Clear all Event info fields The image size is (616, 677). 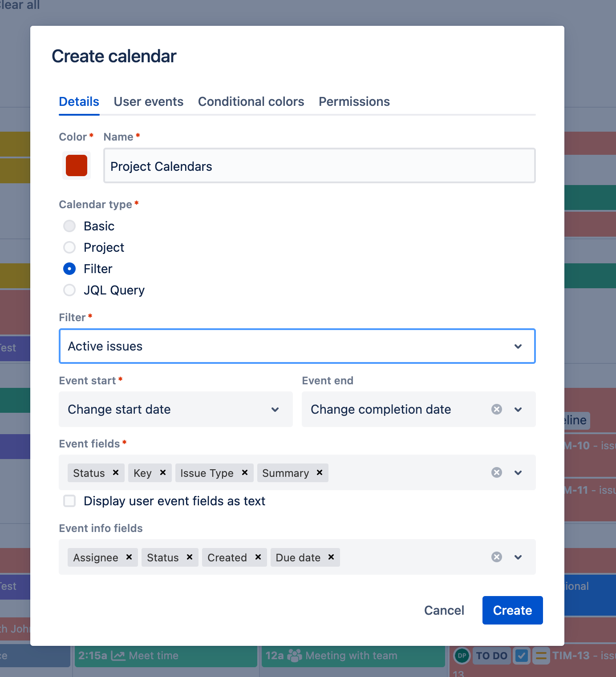(x=497, y=557)
